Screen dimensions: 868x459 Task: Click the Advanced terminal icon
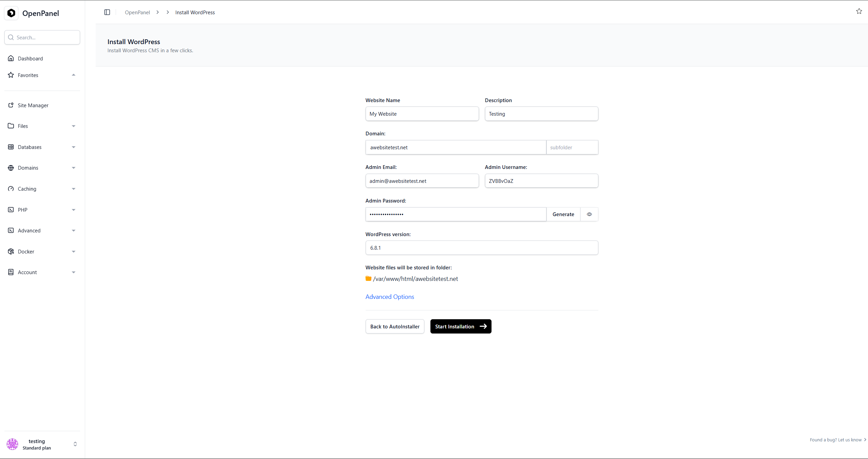point(11,230)
